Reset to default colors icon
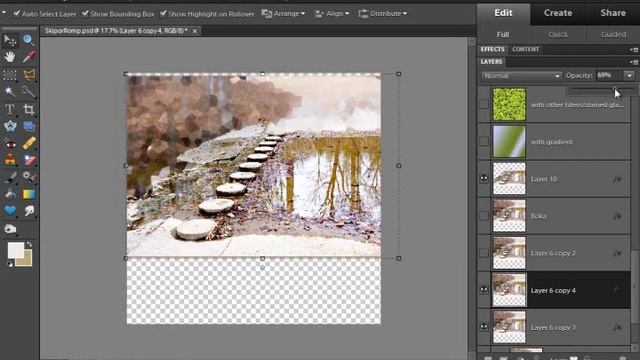Screen dimensions: 640x360 pyautogui.click(x=10, y=264)
